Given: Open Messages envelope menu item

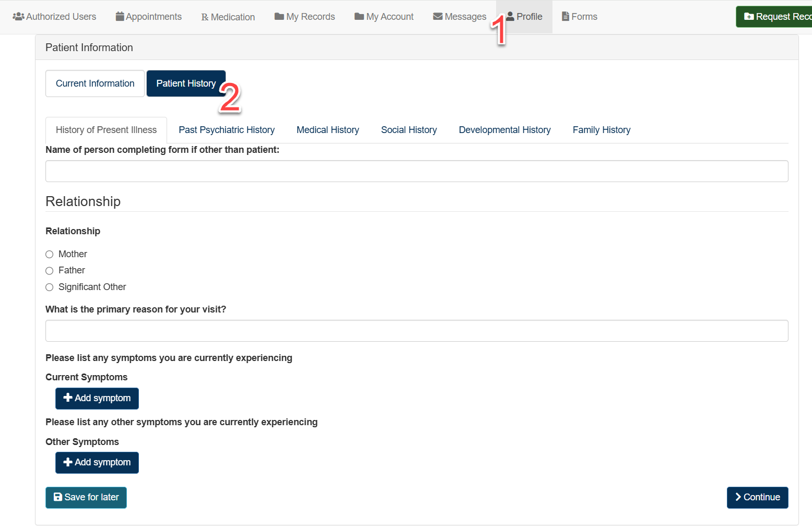Looking at the screenshot, I should tap(460, 17).
